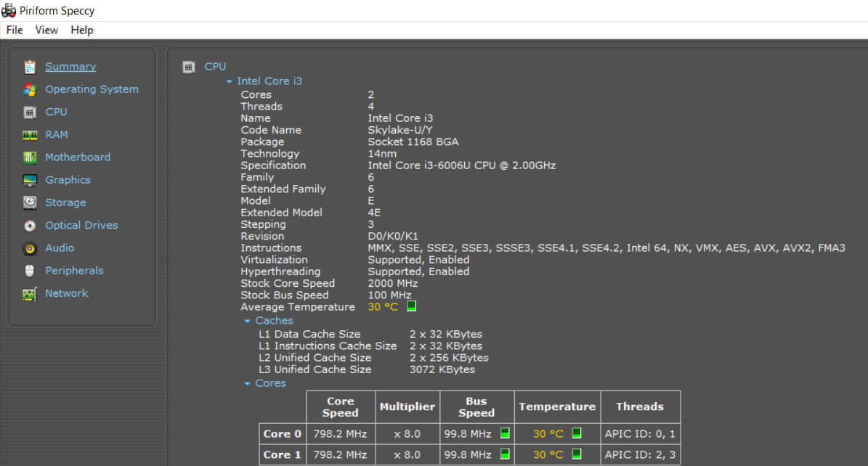
Task: Click the Peripherals mouse icon
Action: pyautogui.click(x=30, y=271)
